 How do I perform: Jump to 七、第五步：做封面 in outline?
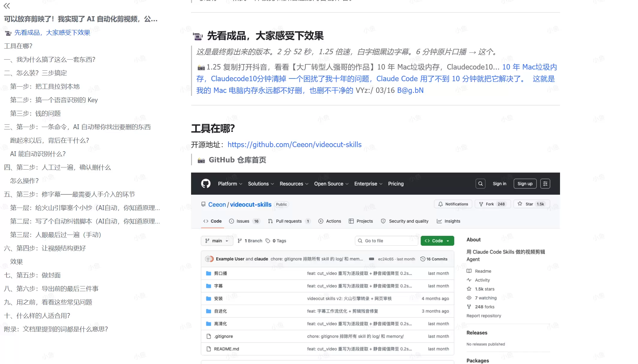[32, 275]
